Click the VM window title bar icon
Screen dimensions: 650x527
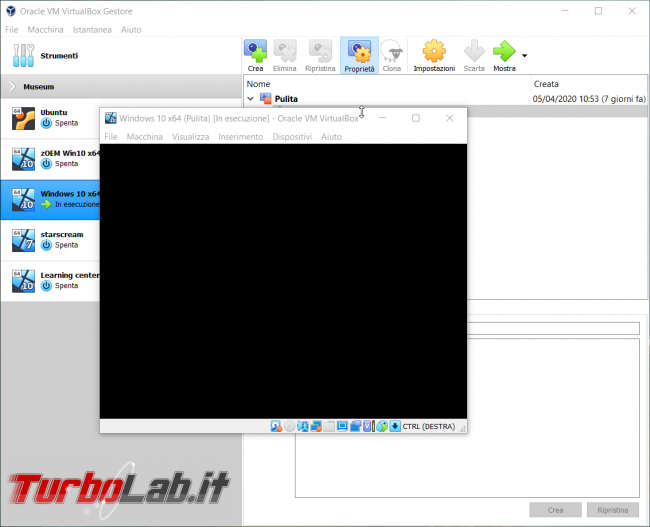[111, 118]
